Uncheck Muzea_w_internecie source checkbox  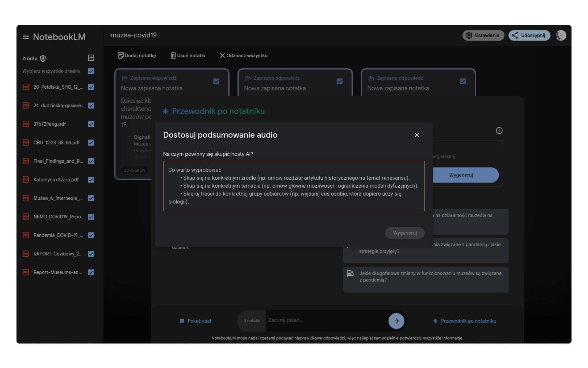coord(91,198)
